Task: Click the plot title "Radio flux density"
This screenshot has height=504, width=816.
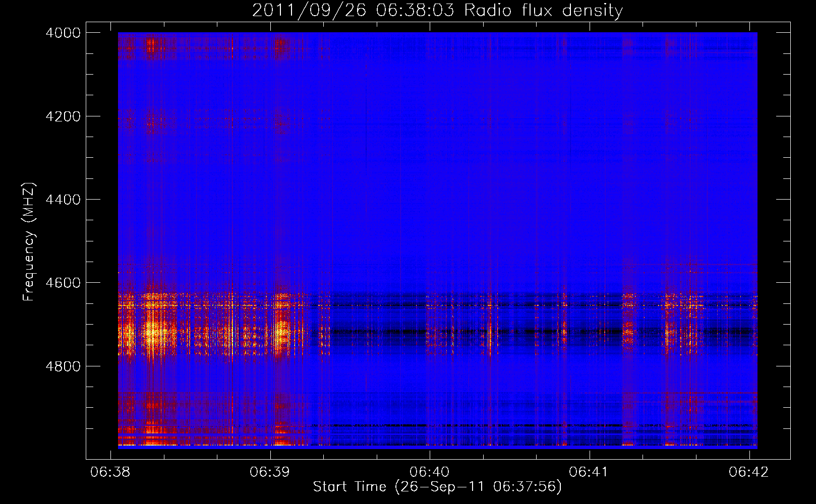Action: (x=544, y=10)
